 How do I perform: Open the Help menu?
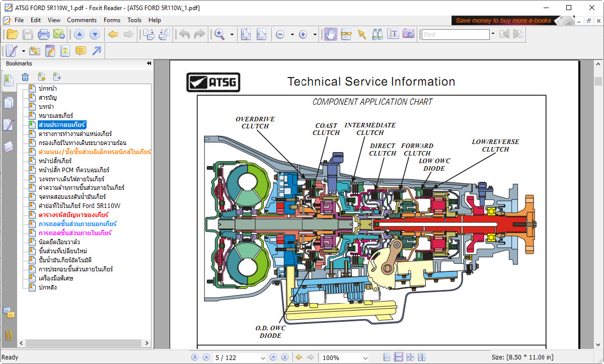[155, 20]
